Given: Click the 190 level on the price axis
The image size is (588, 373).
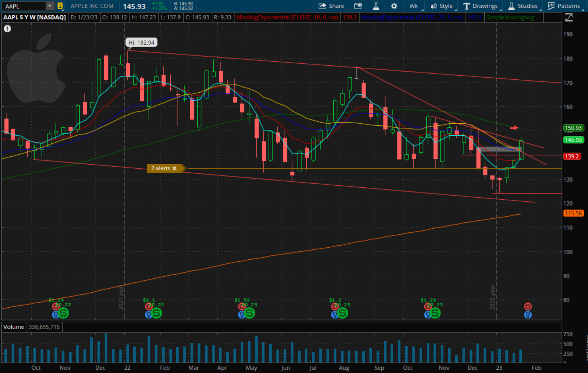Looking at the screenshot, I should pos(568,34).
